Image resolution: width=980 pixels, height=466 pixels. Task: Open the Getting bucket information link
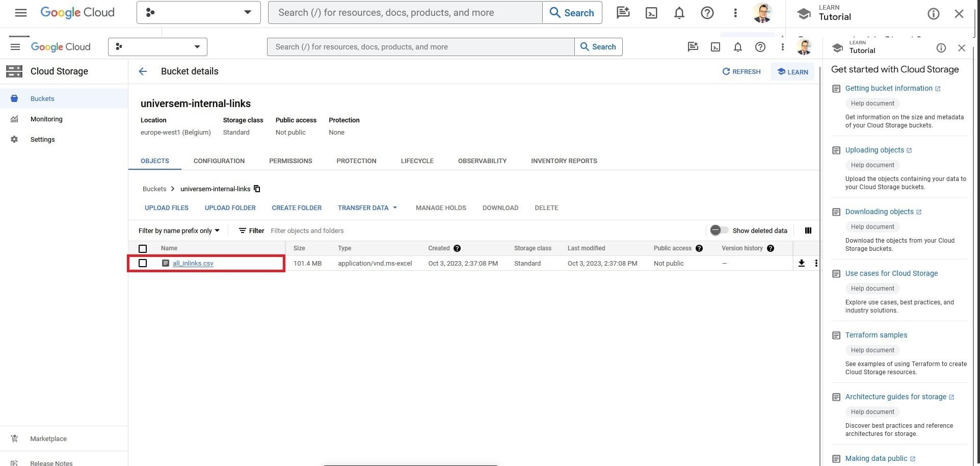coord(888,88)
